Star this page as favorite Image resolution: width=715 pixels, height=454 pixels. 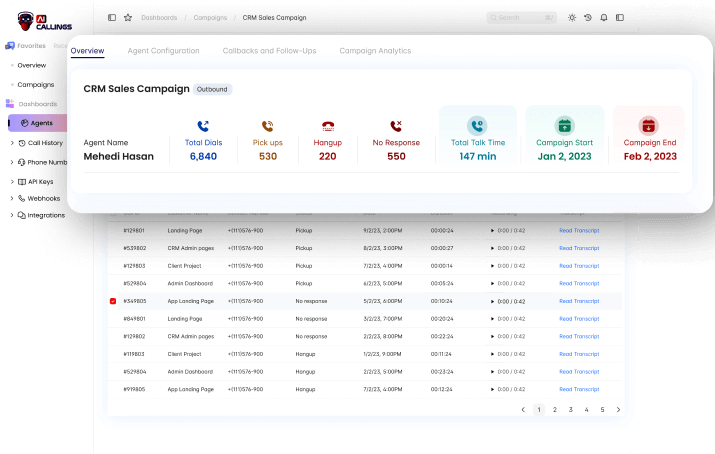[x=128, y=17]
